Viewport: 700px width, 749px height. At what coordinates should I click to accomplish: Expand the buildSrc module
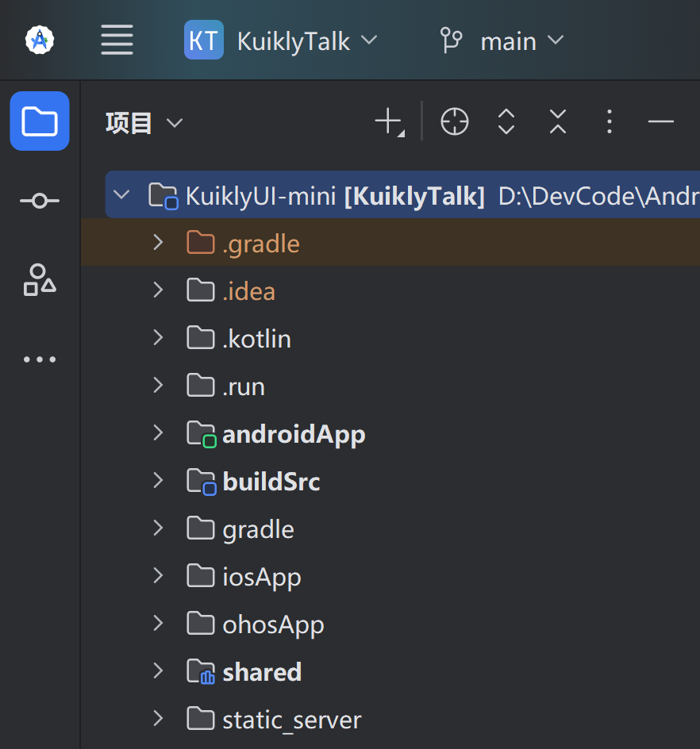point(158,481)
